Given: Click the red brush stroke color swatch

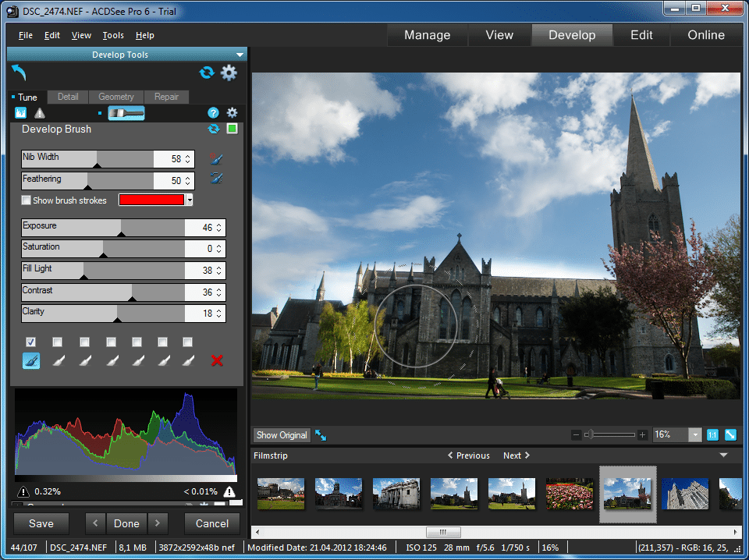Looking at the screenshot, I should point(151,200).
